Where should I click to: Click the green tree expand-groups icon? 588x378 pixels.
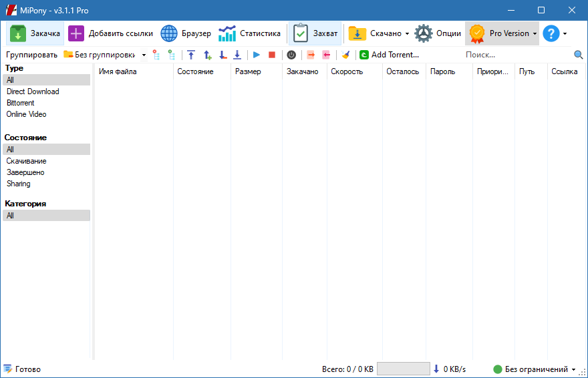[x=171, y=55]
